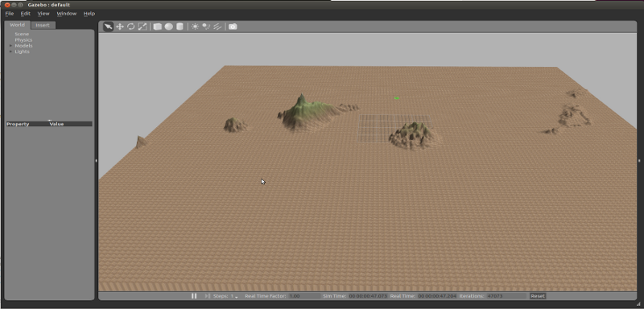
Task: Insert a box shape
Action: tap(157, 27)
